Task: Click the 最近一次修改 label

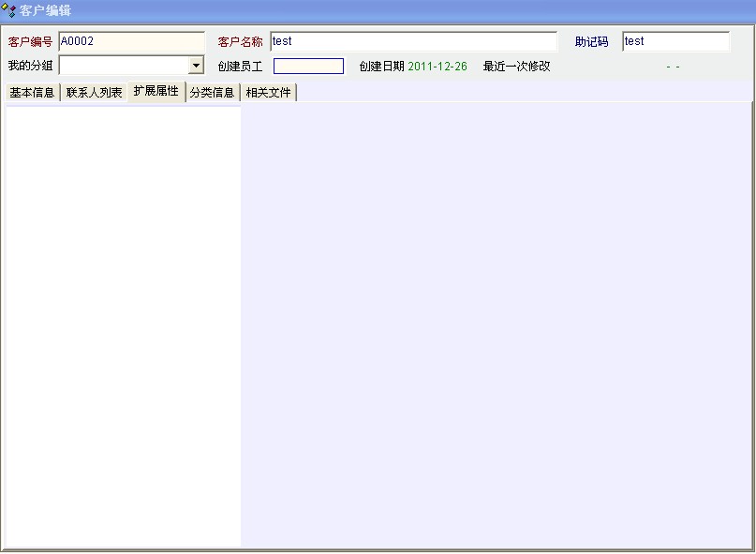Action: (x=516, y=67)
